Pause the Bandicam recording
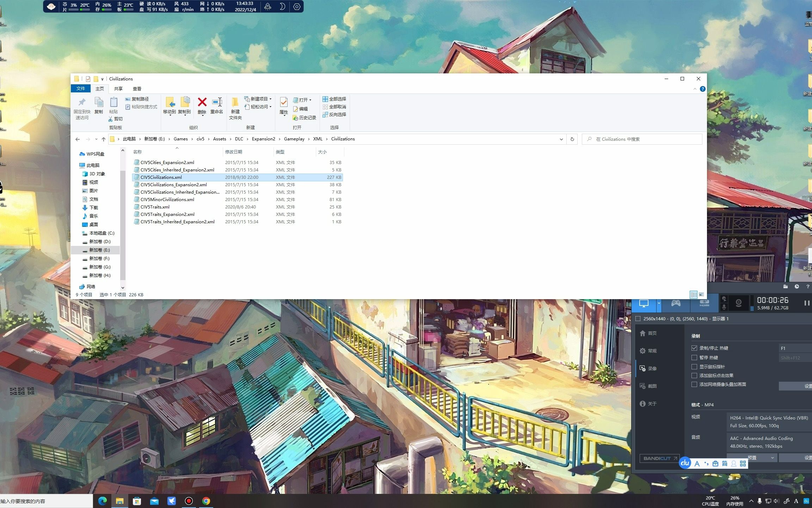This screenshot has width=812, height=508. [807, 303]
